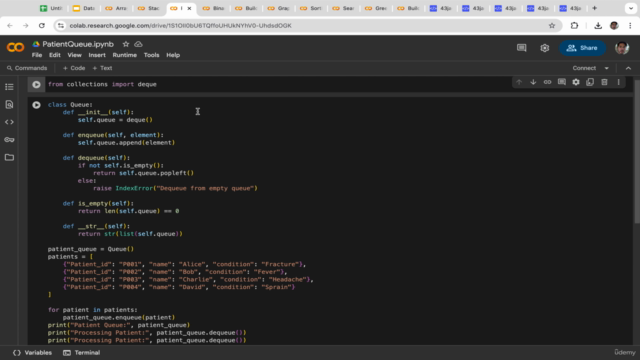The height and width of the screenshot is (360, 640).
Task: Add a new Text cell
Action: pos(102,68)
